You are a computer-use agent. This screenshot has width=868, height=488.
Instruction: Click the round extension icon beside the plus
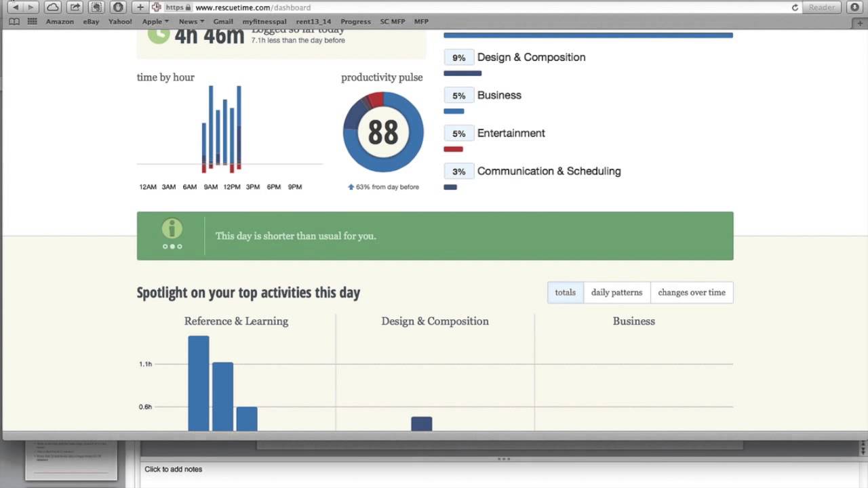[119, 7]
